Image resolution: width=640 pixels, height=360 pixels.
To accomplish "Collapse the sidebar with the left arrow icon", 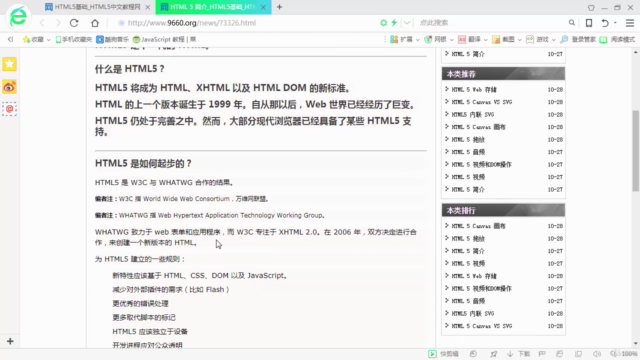I will (x=11, y=39).
